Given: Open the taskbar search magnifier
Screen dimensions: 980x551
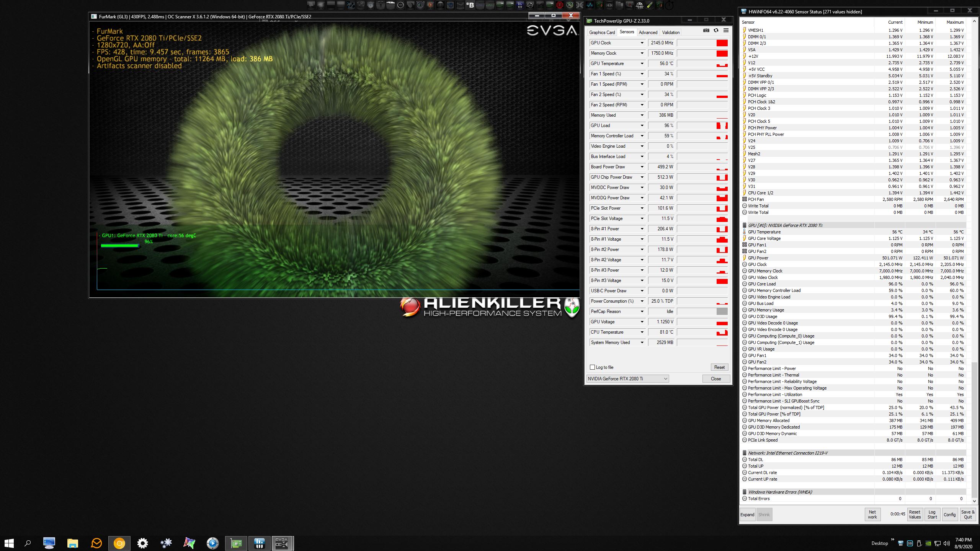Looking at the screenshot, I should [x=28, y=543].
